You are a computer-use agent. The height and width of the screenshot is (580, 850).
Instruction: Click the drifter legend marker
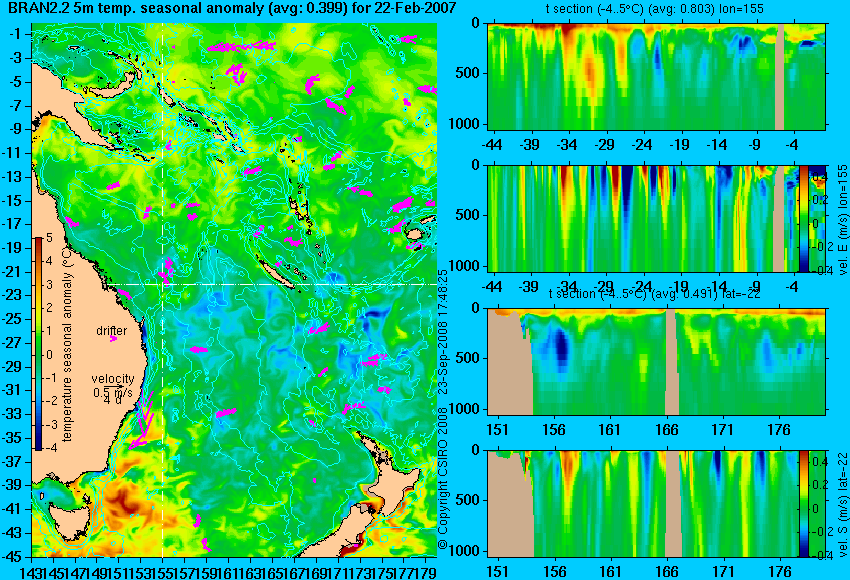113,338
